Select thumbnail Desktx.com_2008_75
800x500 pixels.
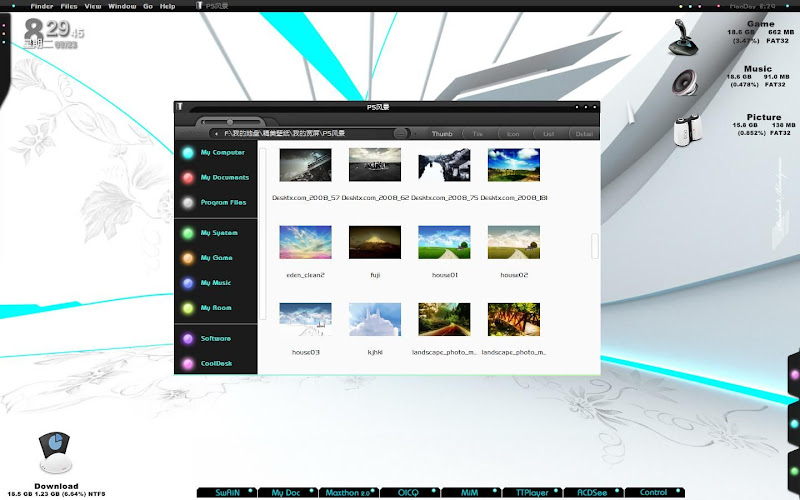(444, 165)
